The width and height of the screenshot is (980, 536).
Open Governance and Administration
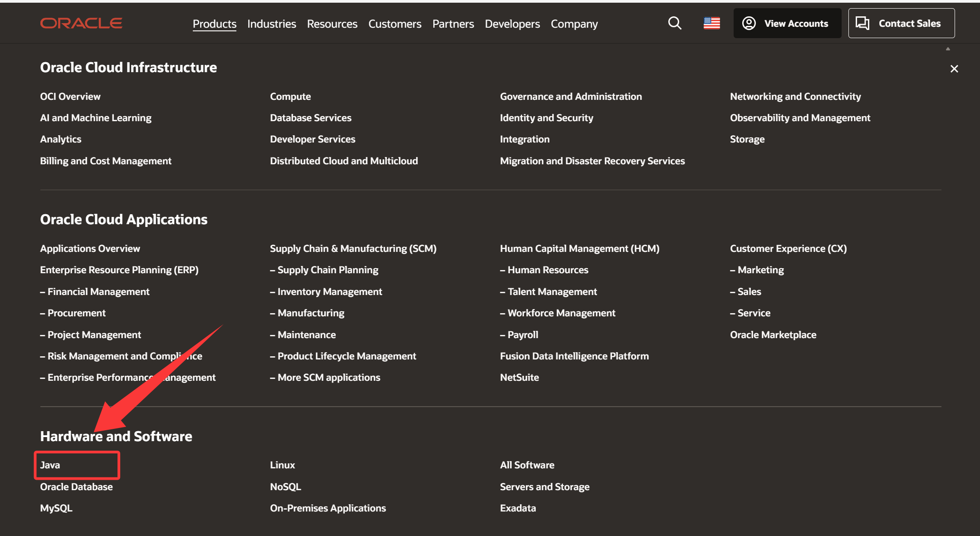coord(571,96)
